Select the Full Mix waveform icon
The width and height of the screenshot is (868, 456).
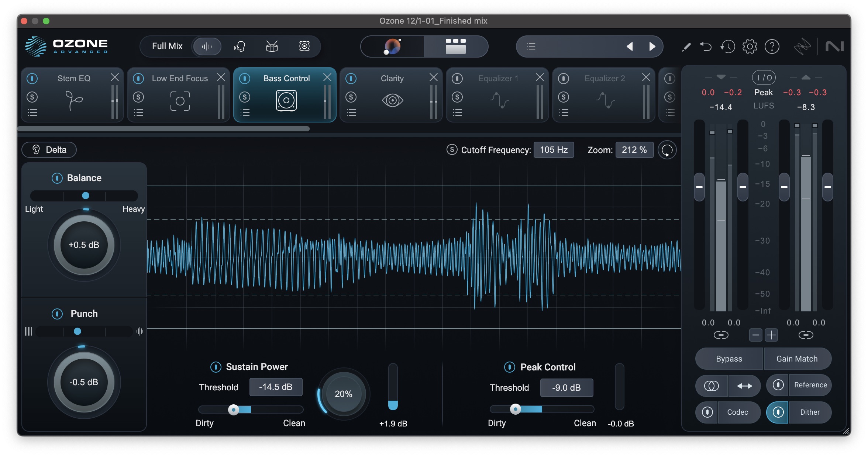[x=207, y=46]
